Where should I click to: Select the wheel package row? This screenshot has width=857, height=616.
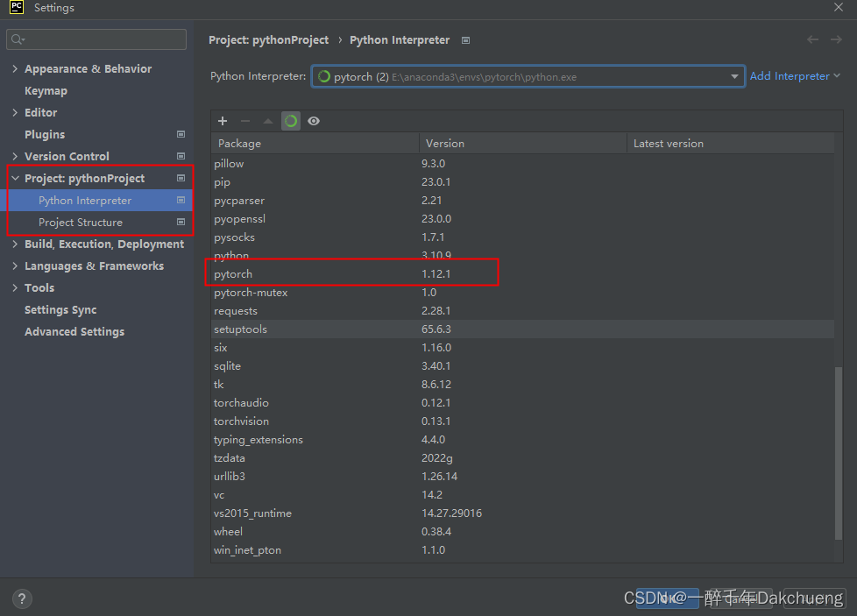(522, 531)
